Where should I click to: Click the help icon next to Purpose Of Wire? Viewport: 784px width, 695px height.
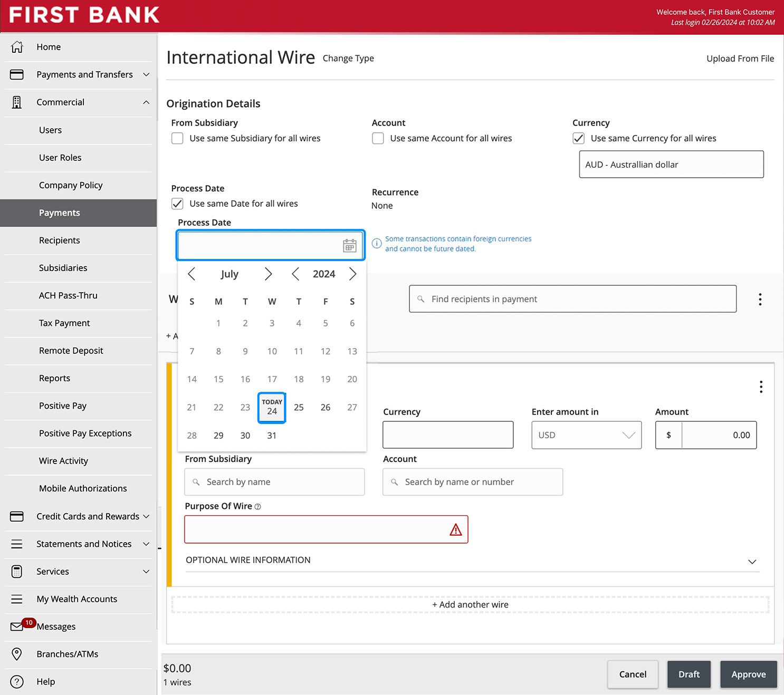coord(257,507)
